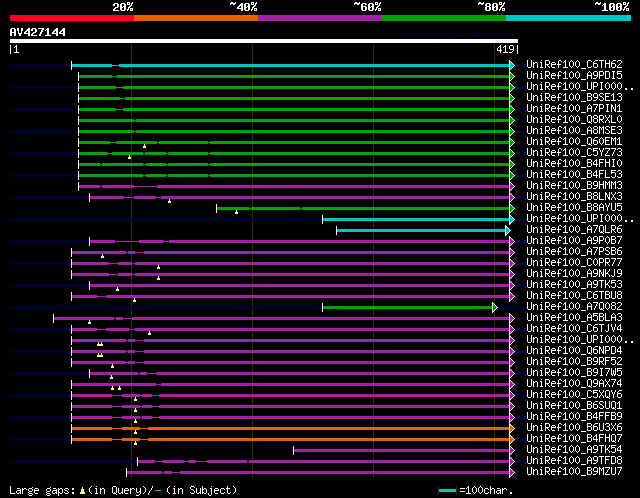The height and width of the screenshot is (498, 640).
Task: Select the UniRef100_A9TFD8 label
Action: 574,461
